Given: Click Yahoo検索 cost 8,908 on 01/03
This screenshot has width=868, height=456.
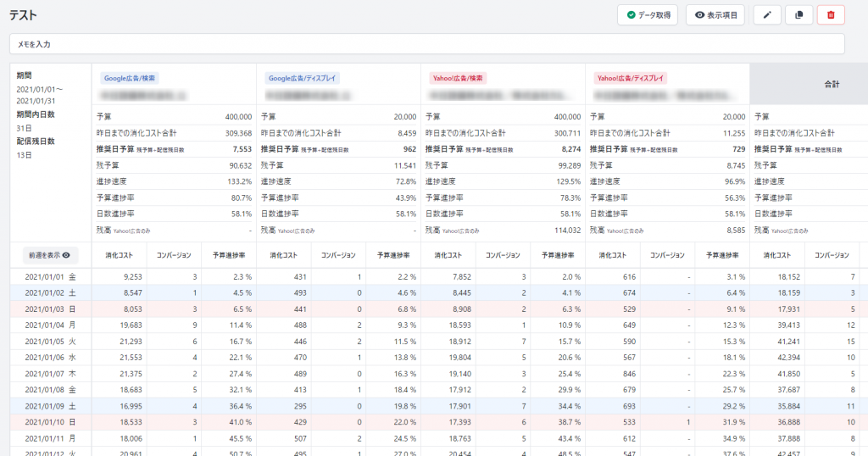Looking at the screenshot, I should (461, 309).
